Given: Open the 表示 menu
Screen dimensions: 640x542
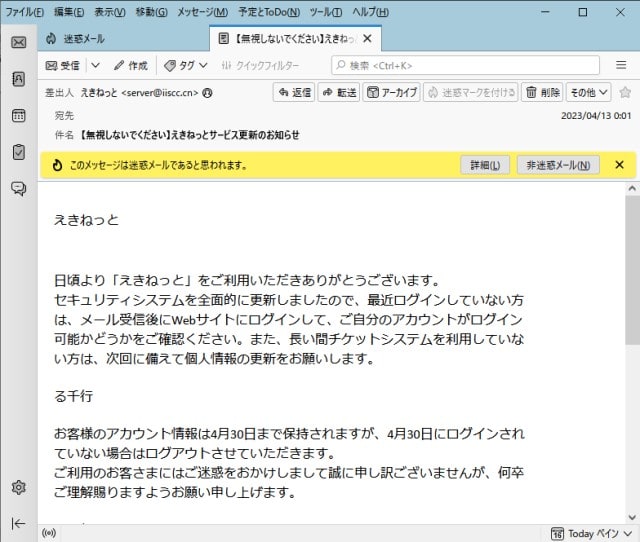Looking at the screenshot, I should pos(110,12).
